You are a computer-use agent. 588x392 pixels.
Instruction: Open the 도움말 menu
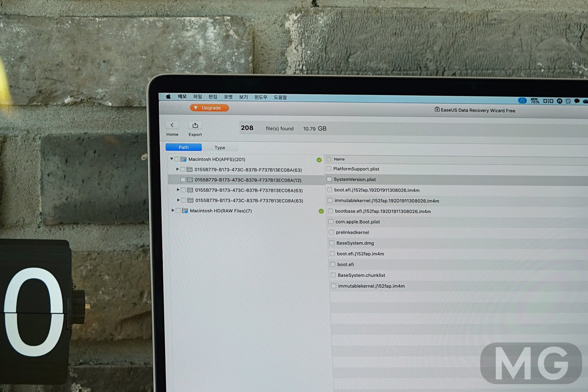(280, 97)
